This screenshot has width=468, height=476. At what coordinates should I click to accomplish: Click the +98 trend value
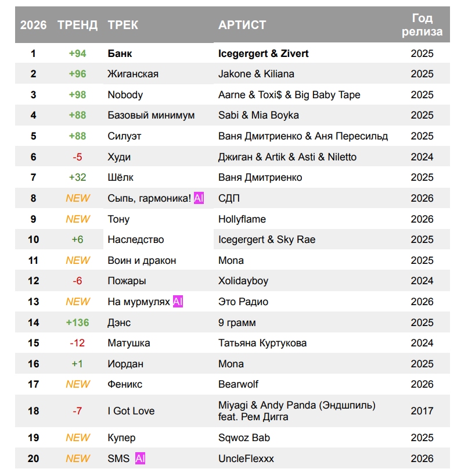click(x=78, y=95)
